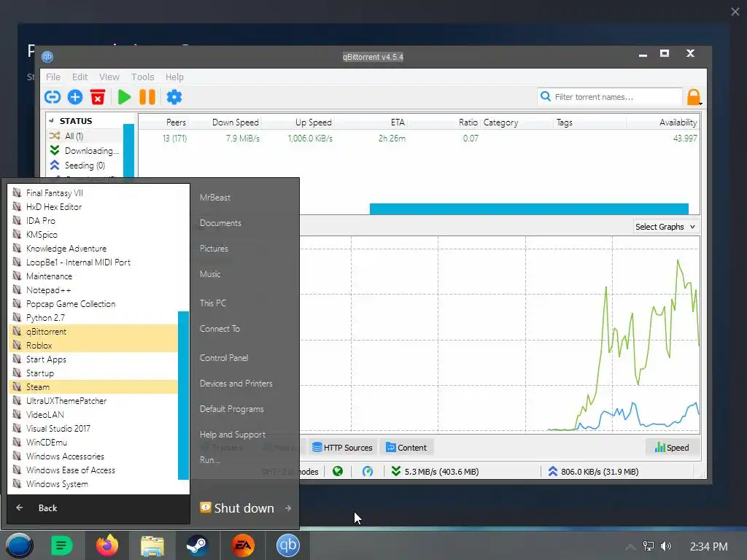
Task: Click the File Explorer taskbar icon
Action: tap(152, 545)
